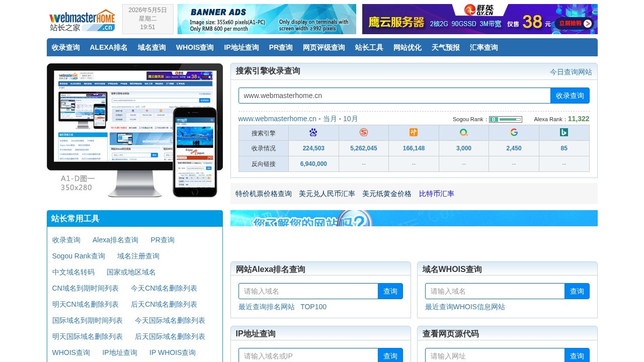Click the www.webmasterhome.cn result link
Image resolution: width=644 pixels, height=362 pixels.
pos(277,119)
